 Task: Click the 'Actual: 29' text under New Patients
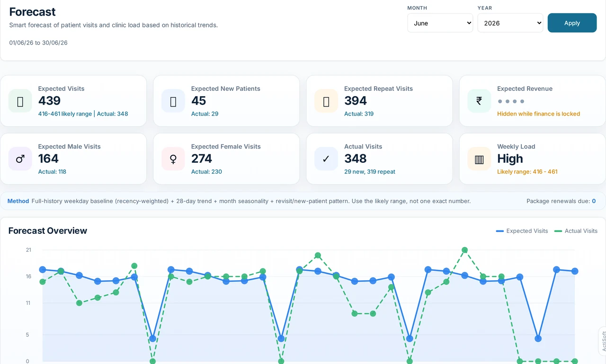click(x=205, y=114)
